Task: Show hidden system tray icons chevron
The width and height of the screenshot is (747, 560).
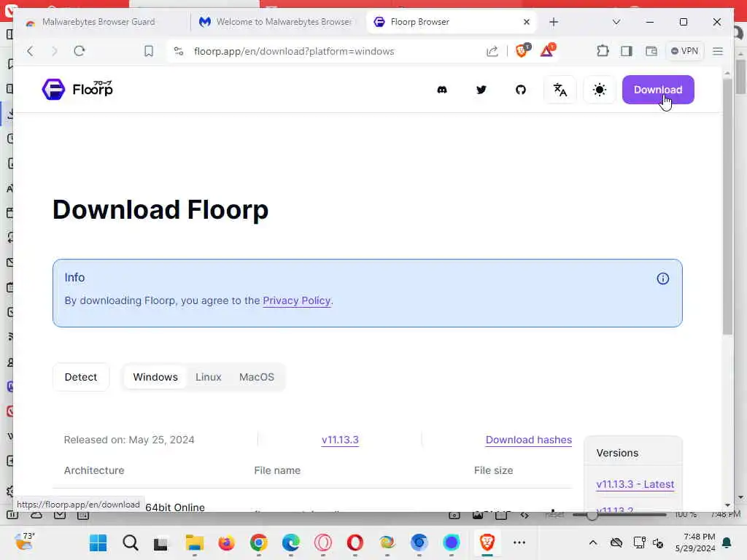Action: pos(593,542)
